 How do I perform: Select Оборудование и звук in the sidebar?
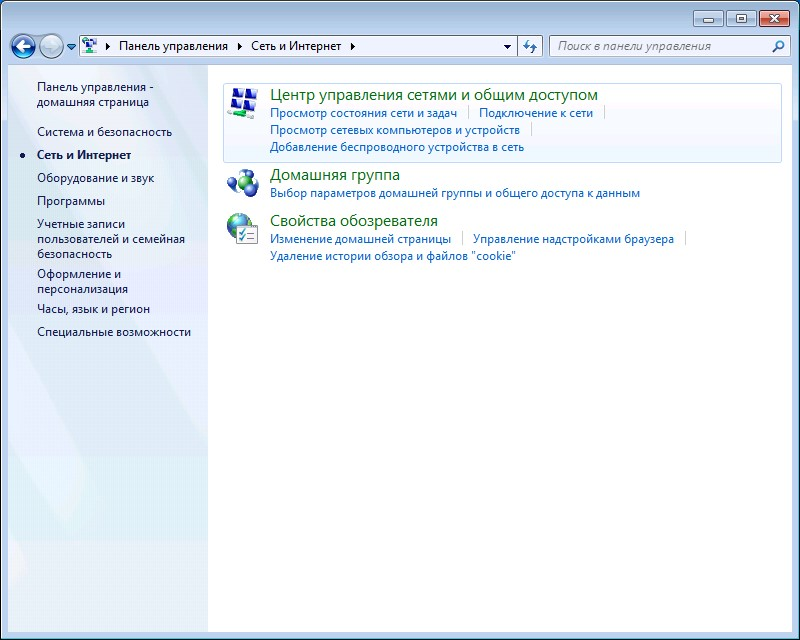pos(95,178)
